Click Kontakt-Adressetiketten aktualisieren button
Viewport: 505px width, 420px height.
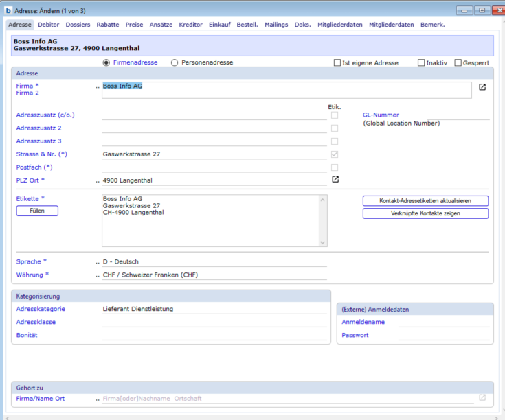click(x=425, y=200)
